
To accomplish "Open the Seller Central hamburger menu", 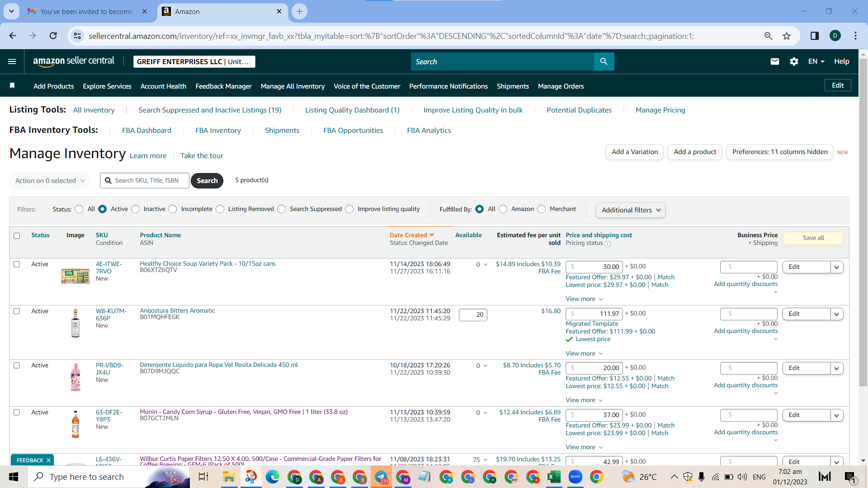I will pyautogui.click(x=12, y=61).
